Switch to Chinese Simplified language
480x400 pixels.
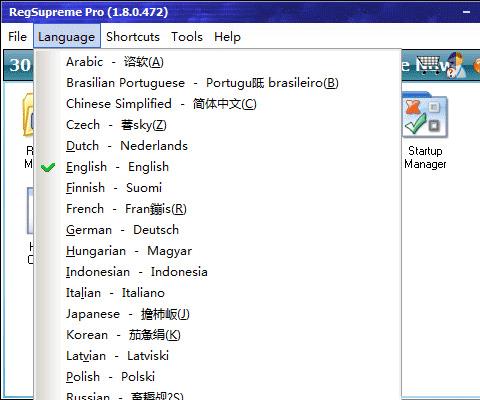[218, 104]
